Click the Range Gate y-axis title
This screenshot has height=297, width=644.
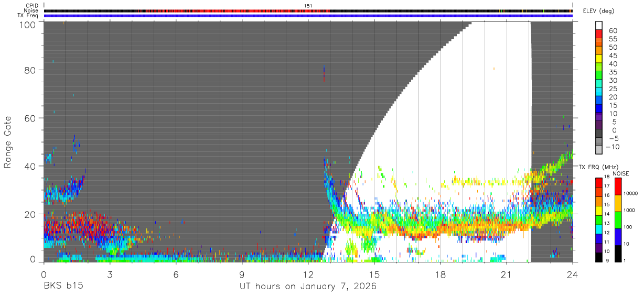[x=8, y=142]
